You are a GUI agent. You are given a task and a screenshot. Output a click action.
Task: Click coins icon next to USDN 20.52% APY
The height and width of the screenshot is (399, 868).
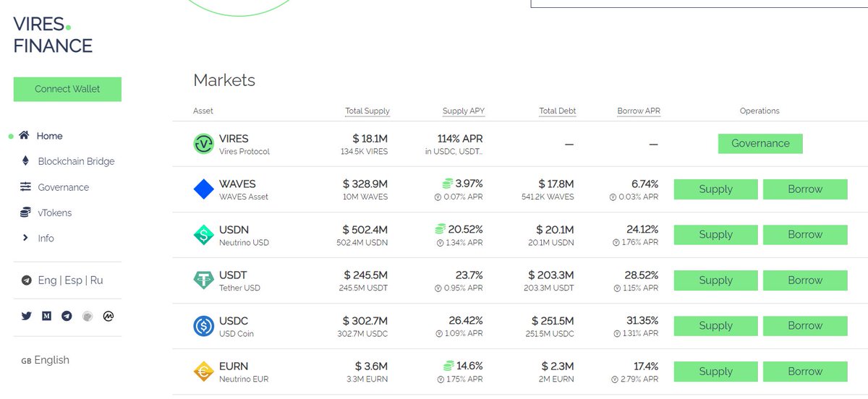(x=441, y=229)
